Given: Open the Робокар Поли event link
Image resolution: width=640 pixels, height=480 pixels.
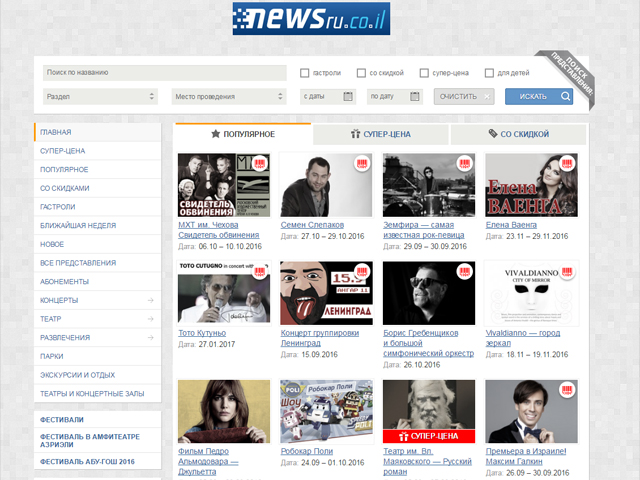Looking at the screenshot, I should click(307, 451).
